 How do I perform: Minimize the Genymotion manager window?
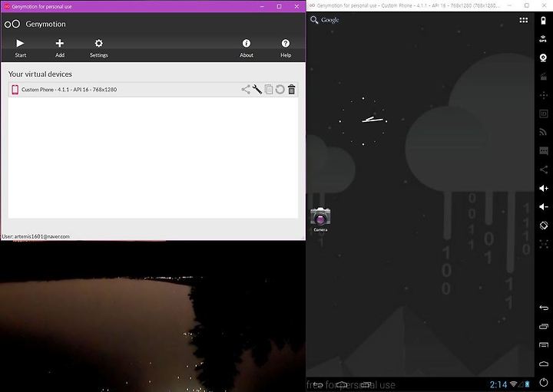coord(262,6)
